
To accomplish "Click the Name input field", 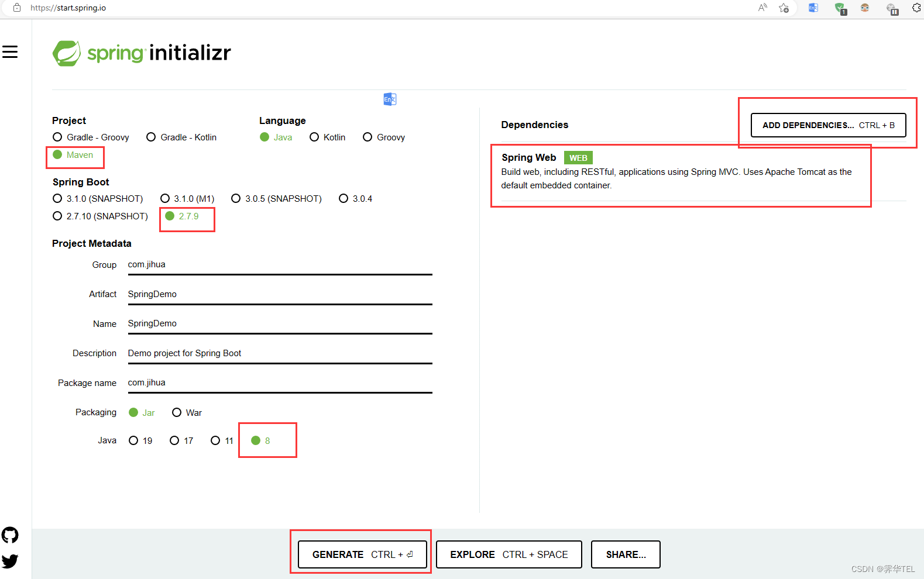I will pyautogui.click(x=280, y=324).
